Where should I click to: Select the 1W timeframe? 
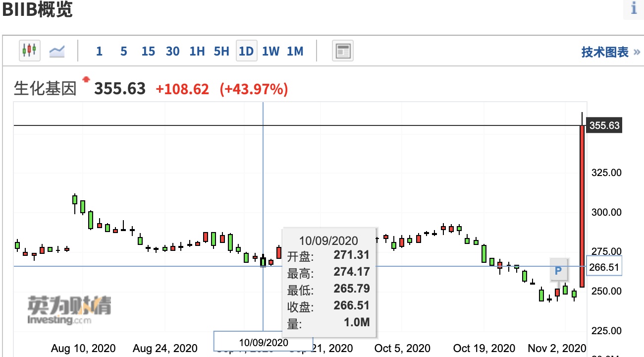click(270, 51)
